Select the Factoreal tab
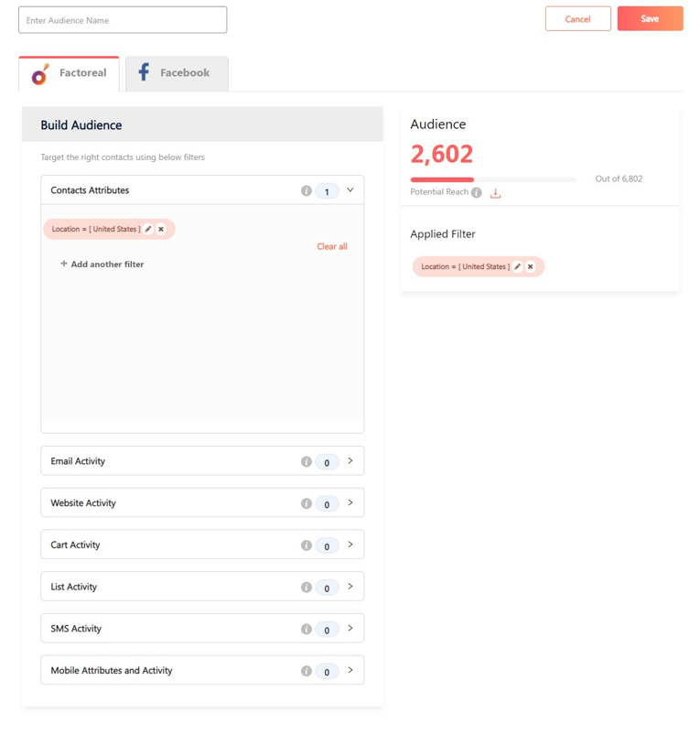The height and width of the screenshot is (745, 700). pos(69,73)
